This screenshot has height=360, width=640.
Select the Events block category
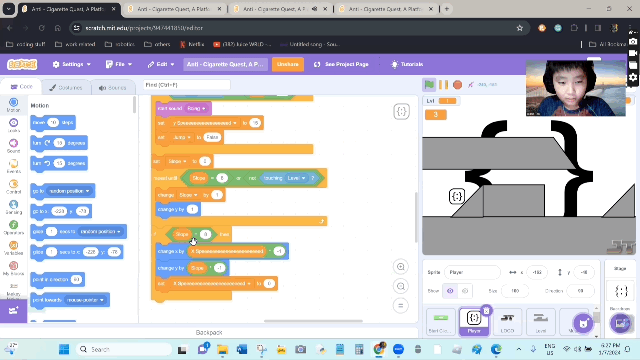13,166
